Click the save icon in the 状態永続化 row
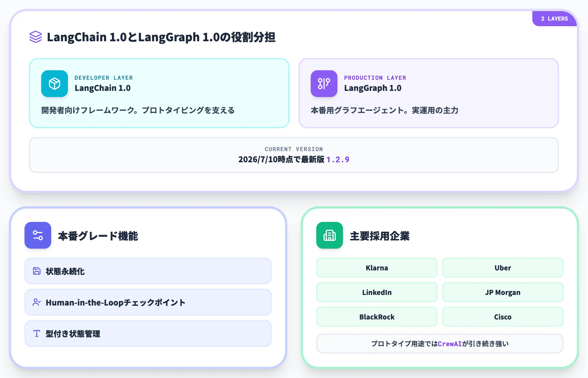Screen dimensions: 588x378 click(37, 271)
